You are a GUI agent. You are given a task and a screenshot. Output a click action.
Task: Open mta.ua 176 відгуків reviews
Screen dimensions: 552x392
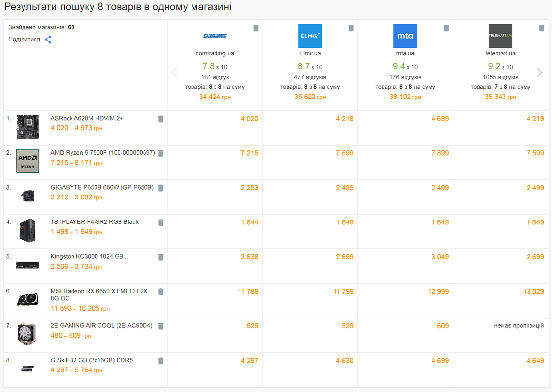pos(405,77)
